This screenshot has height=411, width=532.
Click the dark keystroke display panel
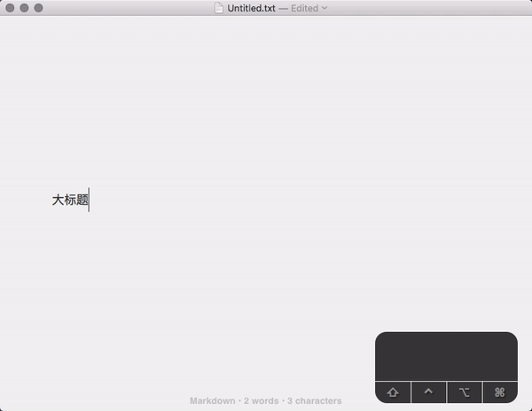coord(446,357)
